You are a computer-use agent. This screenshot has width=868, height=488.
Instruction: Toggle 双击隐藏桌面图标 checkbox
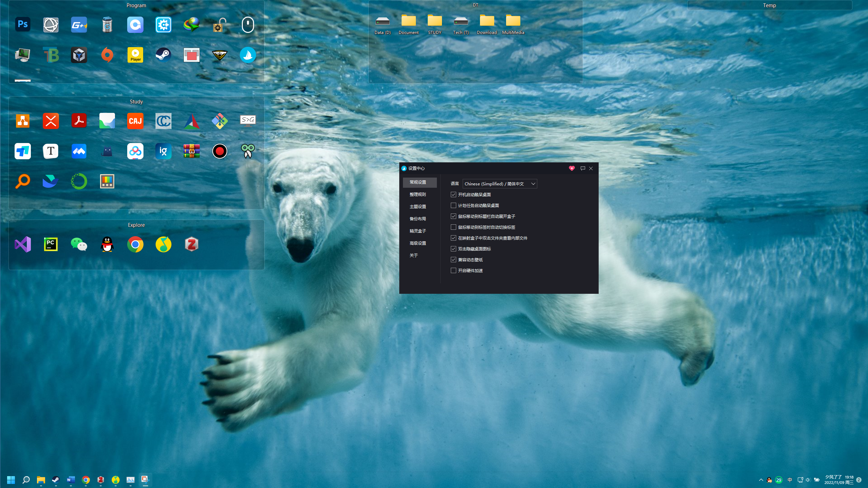[453, 249]
